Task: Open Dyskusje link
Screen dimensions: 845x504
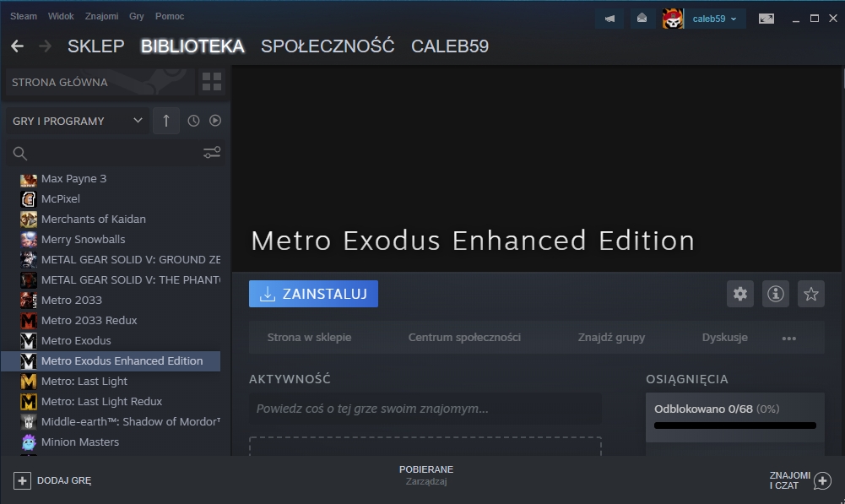Action: [725, 338]
